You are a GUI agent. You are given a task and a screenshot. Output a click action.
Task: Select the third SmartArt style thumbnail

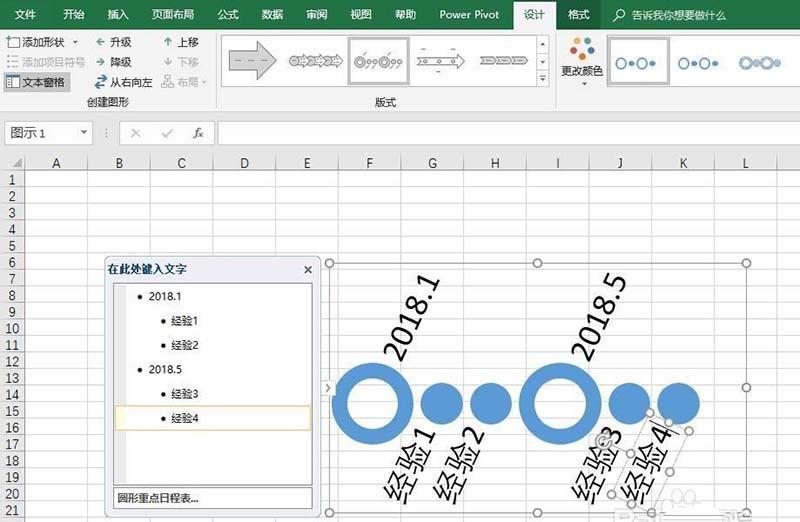point(760,63)
